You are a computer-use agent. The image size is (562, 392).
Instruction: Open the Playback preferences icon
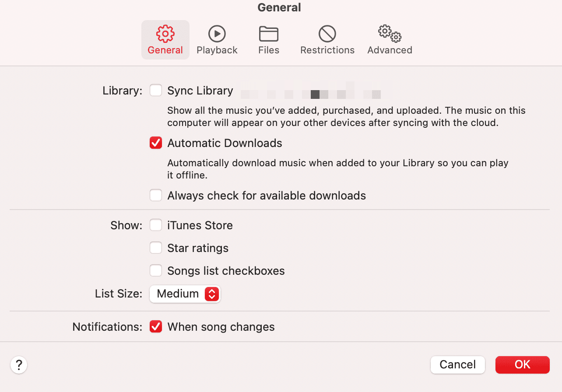coord(217,33)
